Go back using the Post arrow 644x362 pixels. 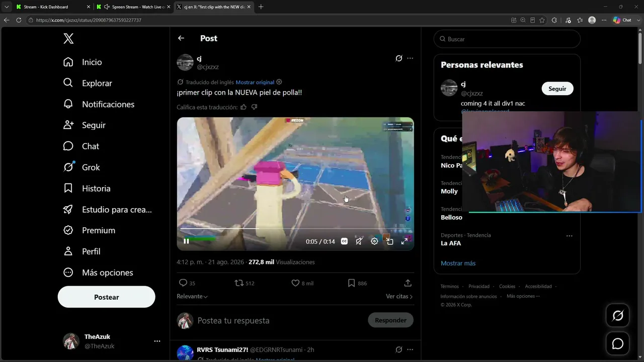(x=181, y=38)
